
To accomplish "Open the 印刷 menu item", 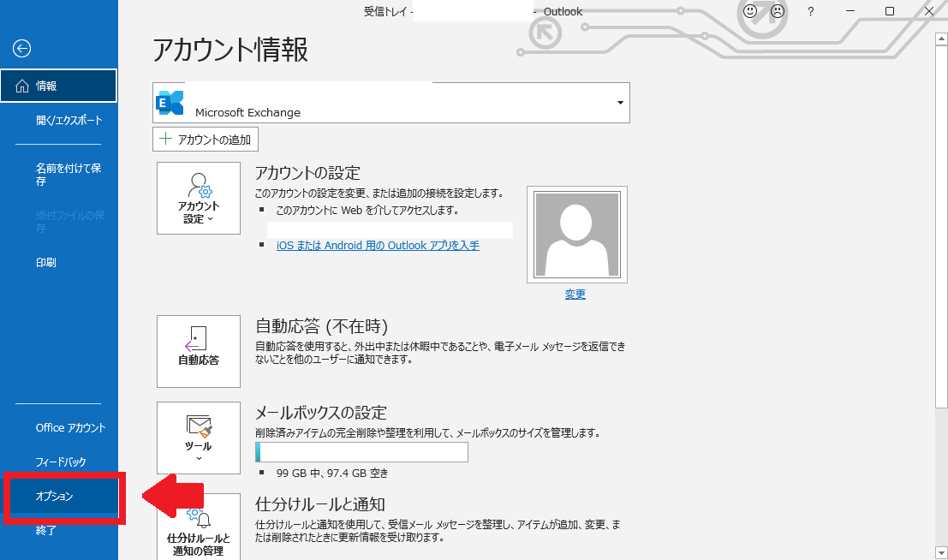I will [46, 262].
